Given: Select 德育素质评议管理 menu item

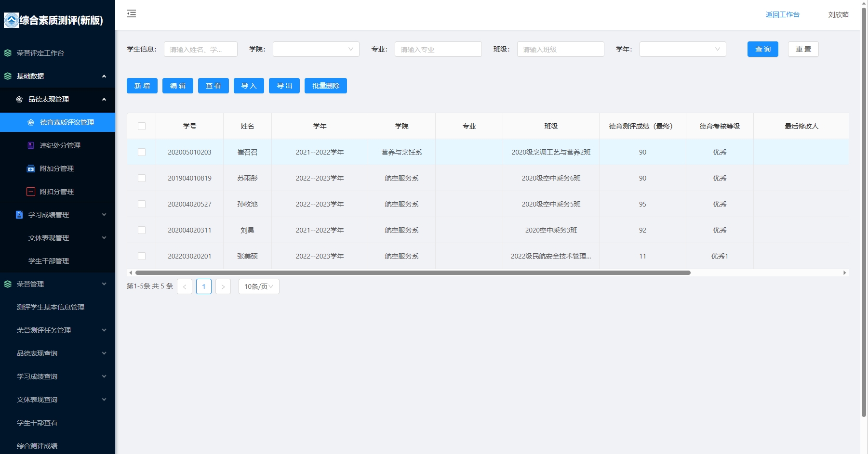Looking at the screenshot, I should pyautogui.click(x=58, y=122).
